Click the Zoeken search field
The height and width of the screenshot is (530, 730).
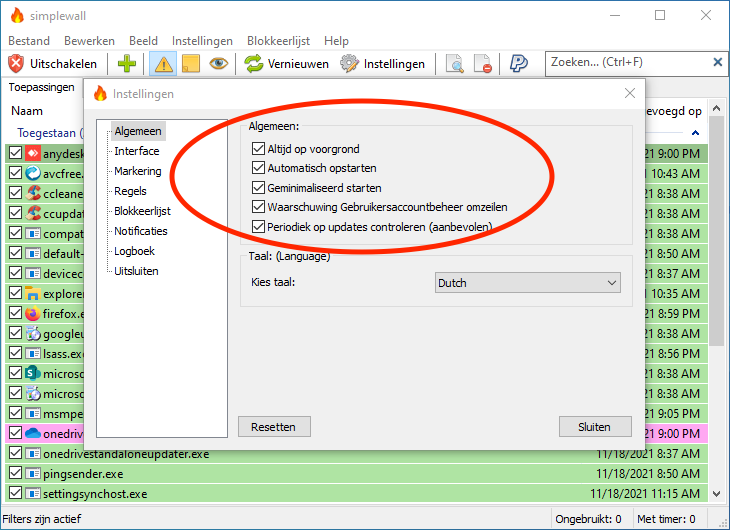pyautogui.click(x=625, y=62)
